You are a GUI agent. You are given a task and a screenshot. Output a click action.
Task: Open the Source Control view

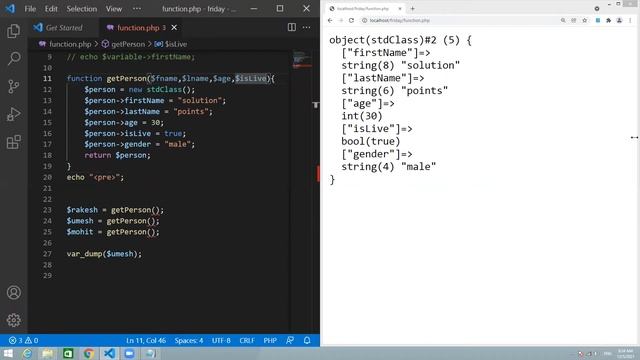(13, 86)
